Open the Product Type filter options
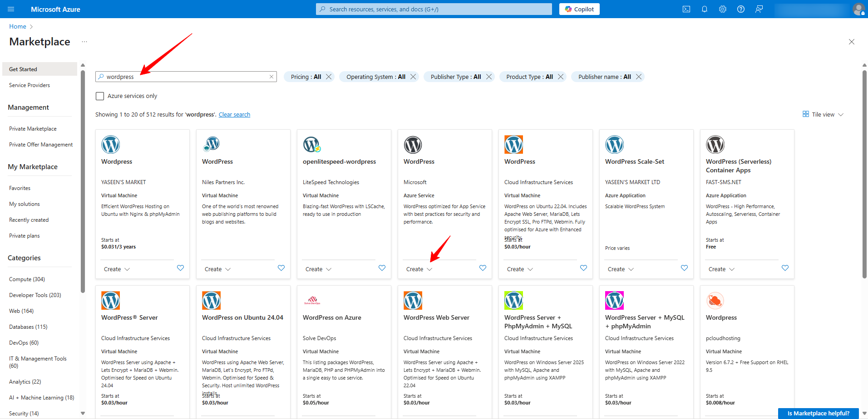868x419 pixels. point(529,77)
